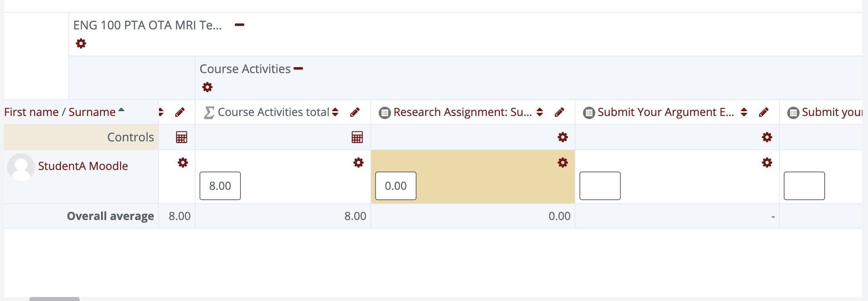Click the calculator icon in the Controls row
Screen dimensions: 868x301
181,137
